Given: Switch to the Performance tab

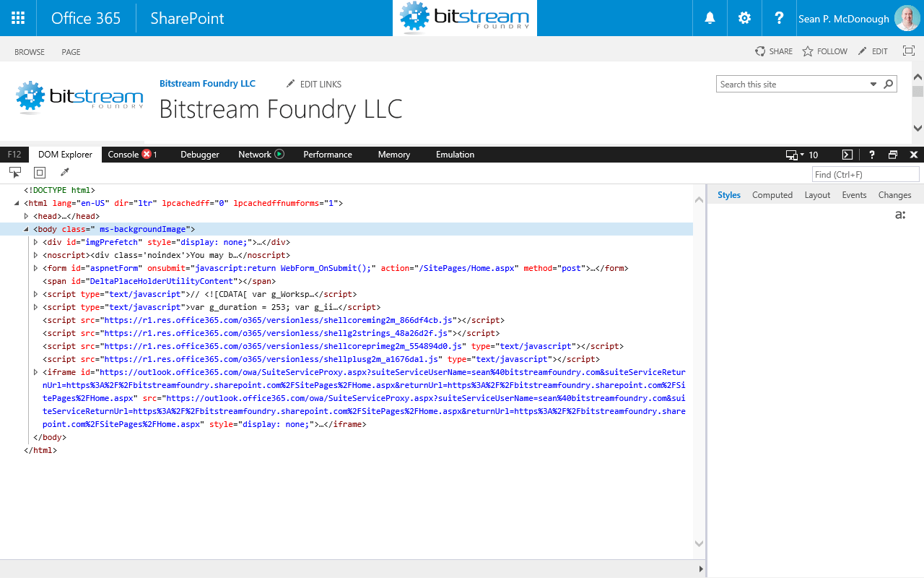Looking at the screenshot, I should click(328, 155).
